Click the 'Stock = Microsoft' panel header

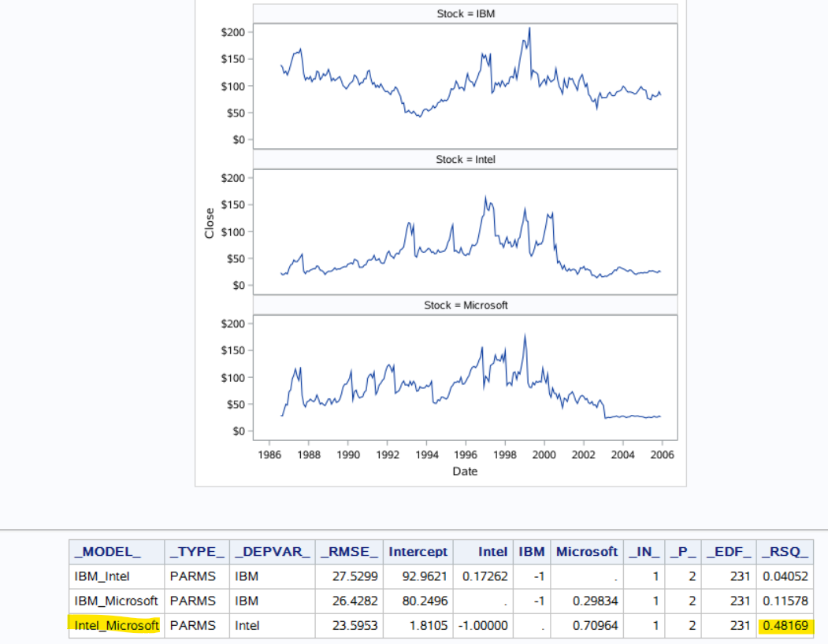click(x=465, y=305)
